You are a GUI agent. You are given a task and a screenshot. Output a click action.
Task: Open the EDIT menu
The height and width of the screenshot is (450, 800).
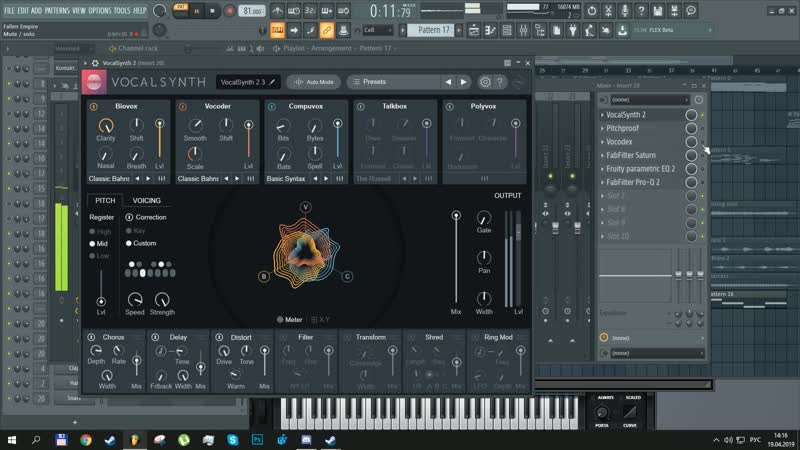[23, 10]
